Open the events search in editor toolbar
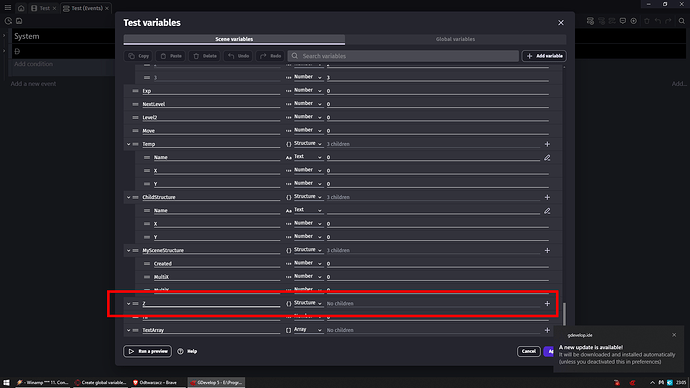Viewport: 690px width, 388px height. pos(682,21)
